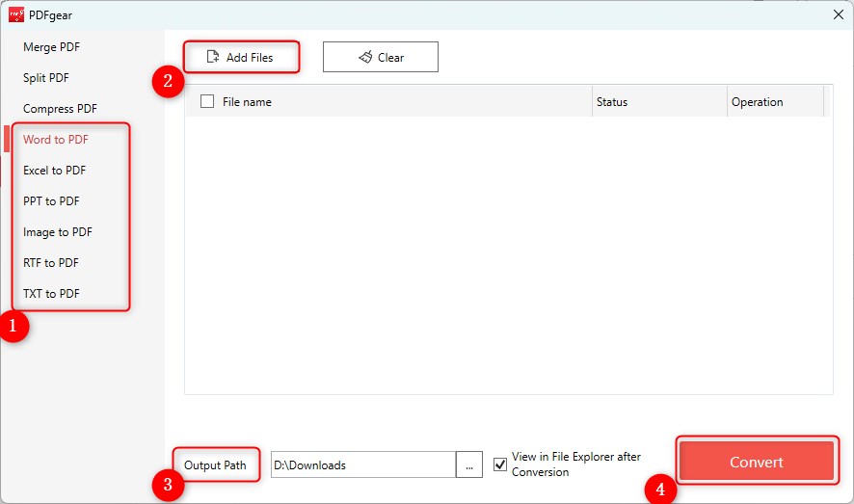Click the PDFgear logo icon in title bar
This screenshot has width=854, height=504.
pos(15,15)
